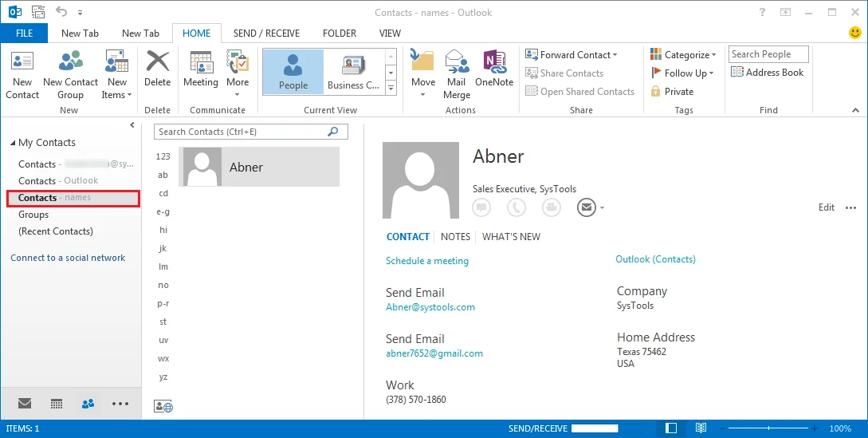Open the More communicate options

(x=238, y=73)
